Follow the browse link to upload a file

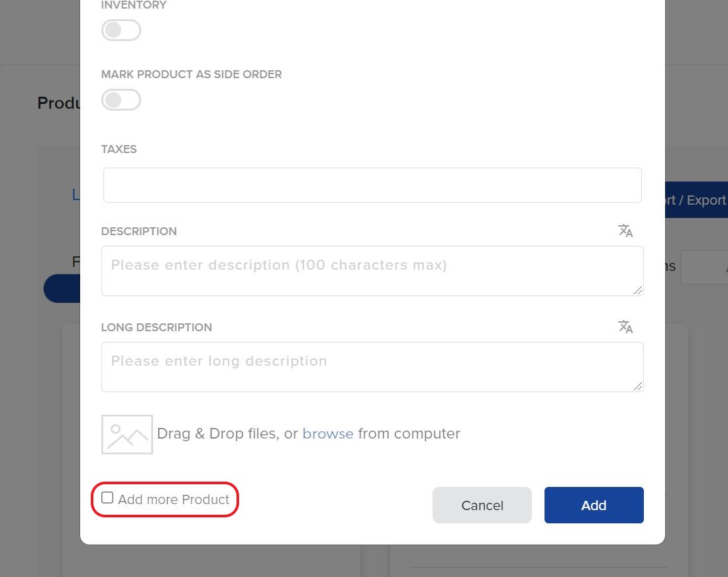pos(328,434)
